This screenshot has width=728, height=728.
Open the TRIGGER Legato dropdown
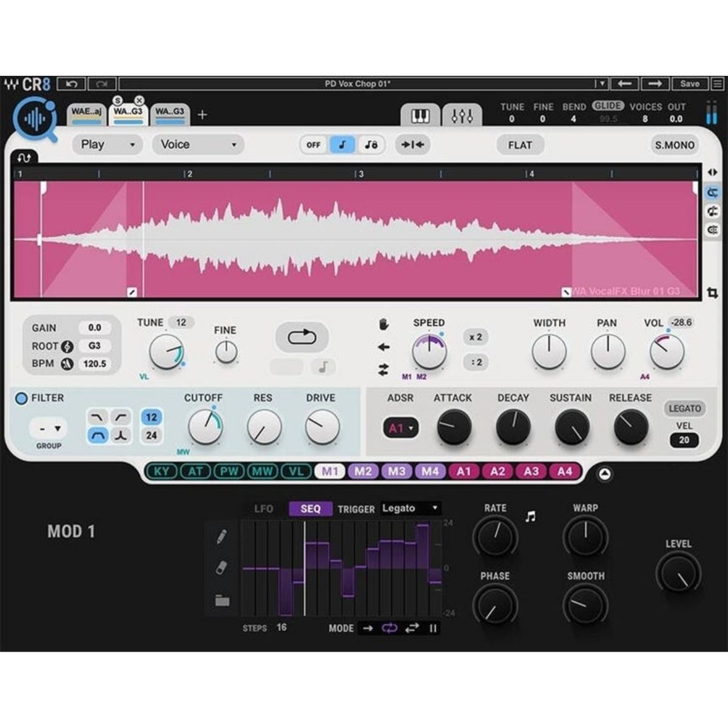coord(411,509)
